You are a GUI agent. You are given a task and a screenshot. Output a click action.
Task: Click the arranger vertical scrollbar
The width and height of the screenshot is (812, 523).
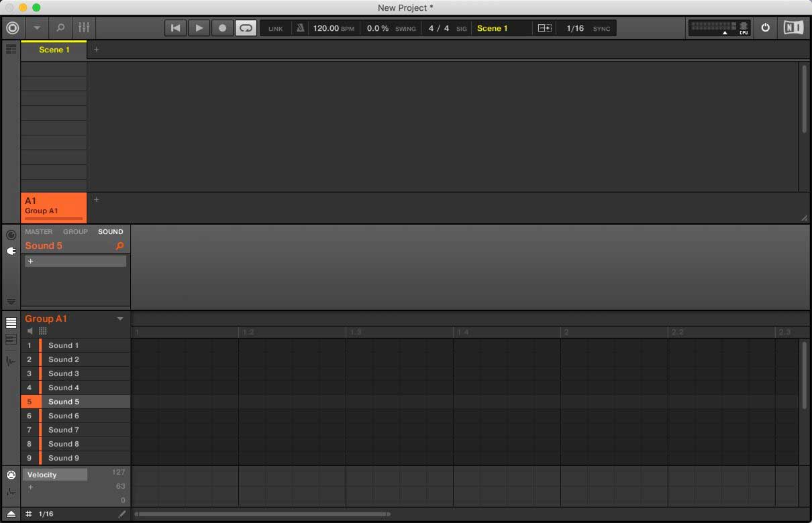click(x=804, y=99)
